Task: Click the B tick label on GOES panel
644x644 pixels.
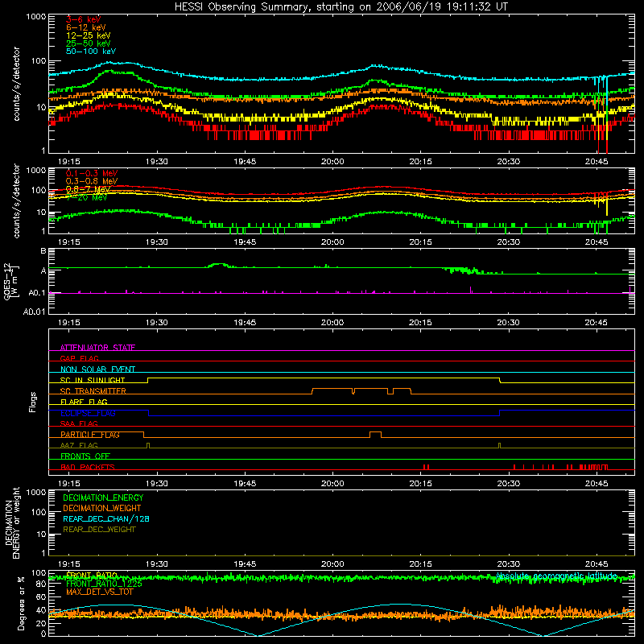Action: coord(43,250)
